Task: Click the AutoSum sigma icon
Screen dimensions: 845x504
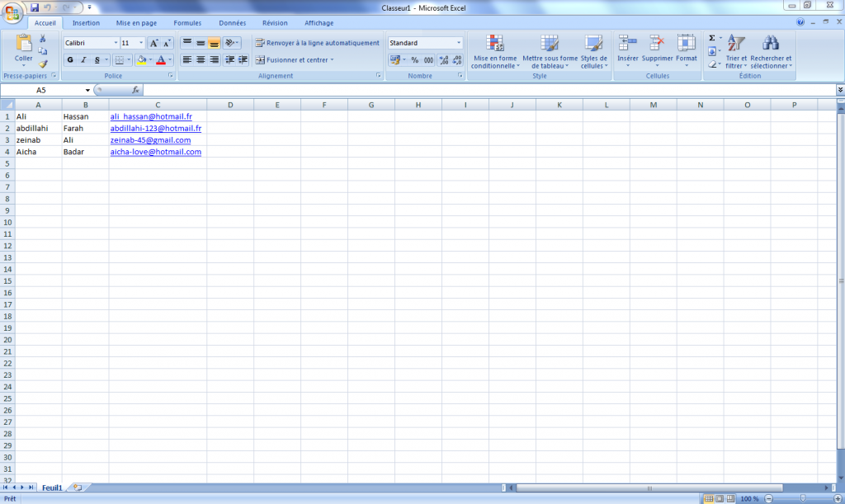Action: (x=711, y=38)
